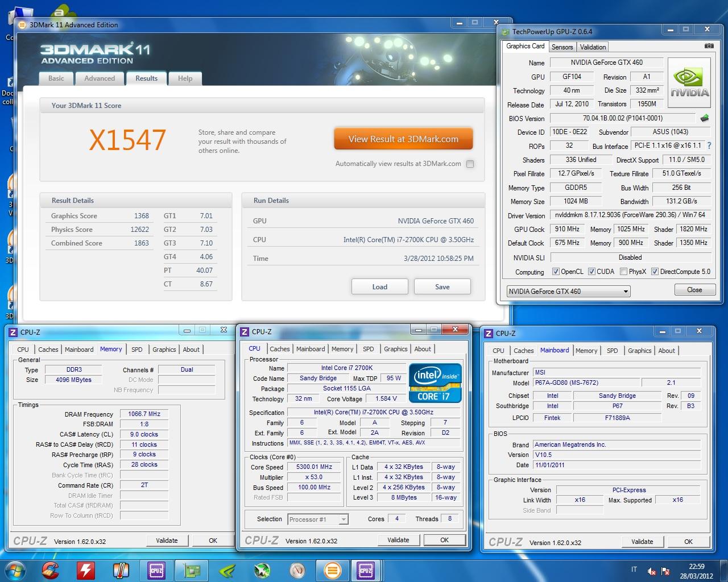
Task: Click the Bus Interface question mark icon
Action: coord(709,145)
